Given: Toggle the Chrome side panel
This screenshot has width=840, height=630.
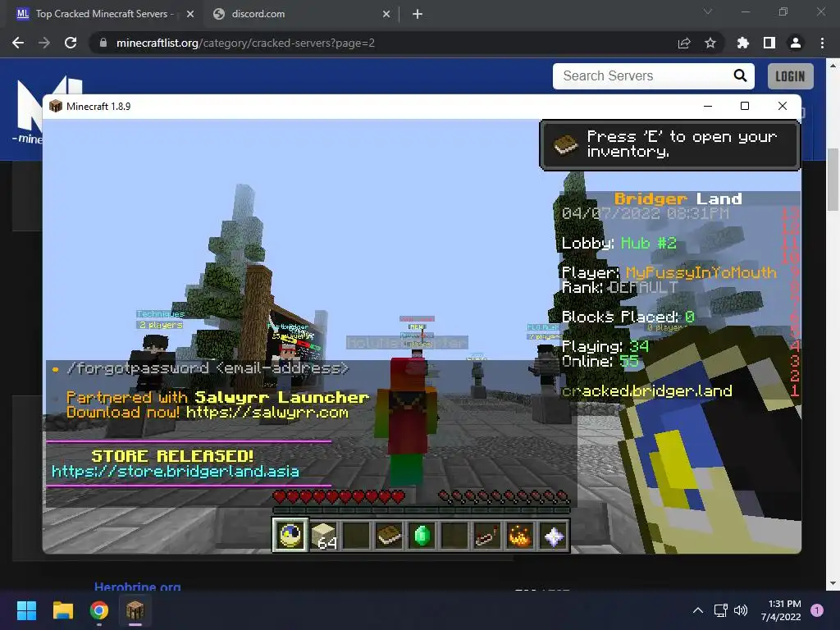Looking at the screenshot, I should point(769,43).
